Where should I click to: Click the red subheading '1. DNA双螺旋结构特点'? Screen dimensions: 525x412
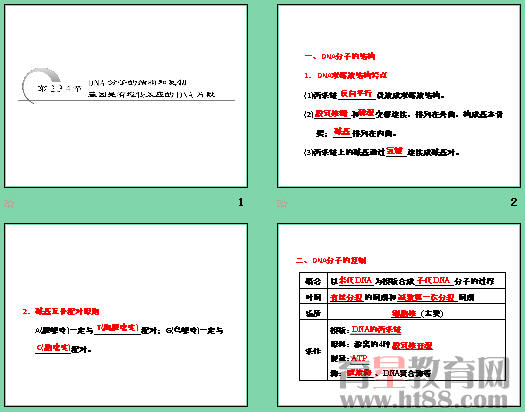[x=346, y=75]
